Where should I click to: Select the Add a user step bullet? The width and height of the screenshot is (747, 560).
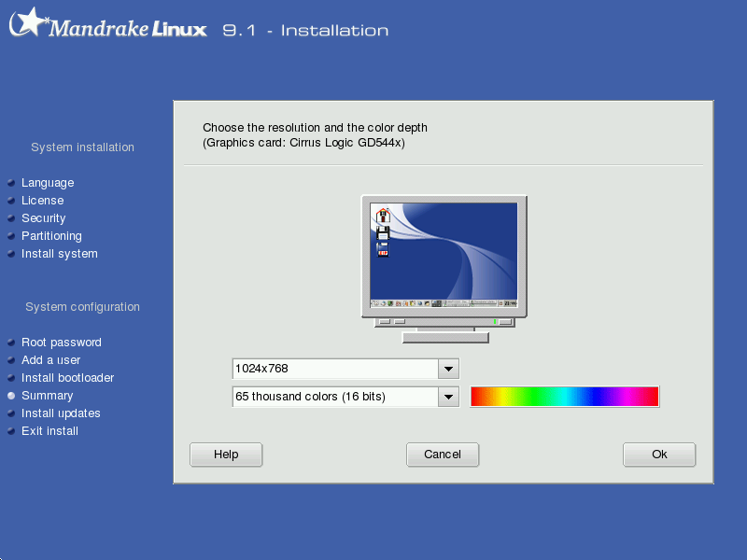[11, 360]
